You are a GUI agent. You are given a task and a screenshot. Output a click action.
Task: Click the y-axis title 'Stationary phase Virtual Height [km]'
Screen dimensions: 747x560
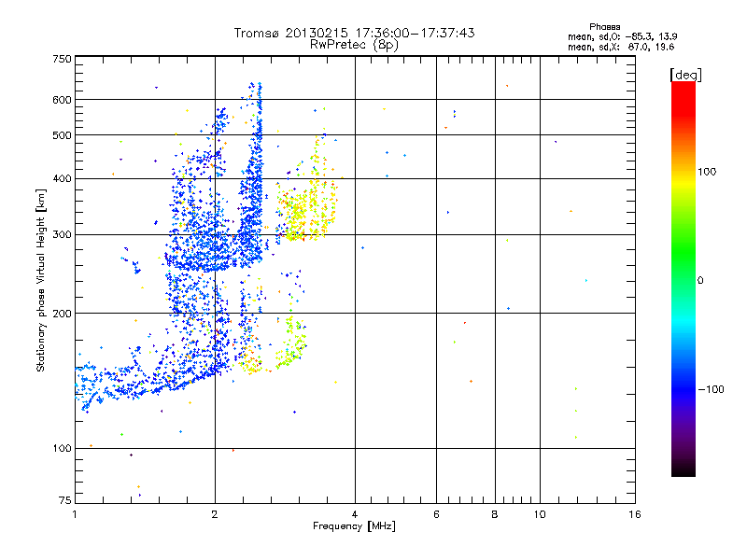coord(40,281)
